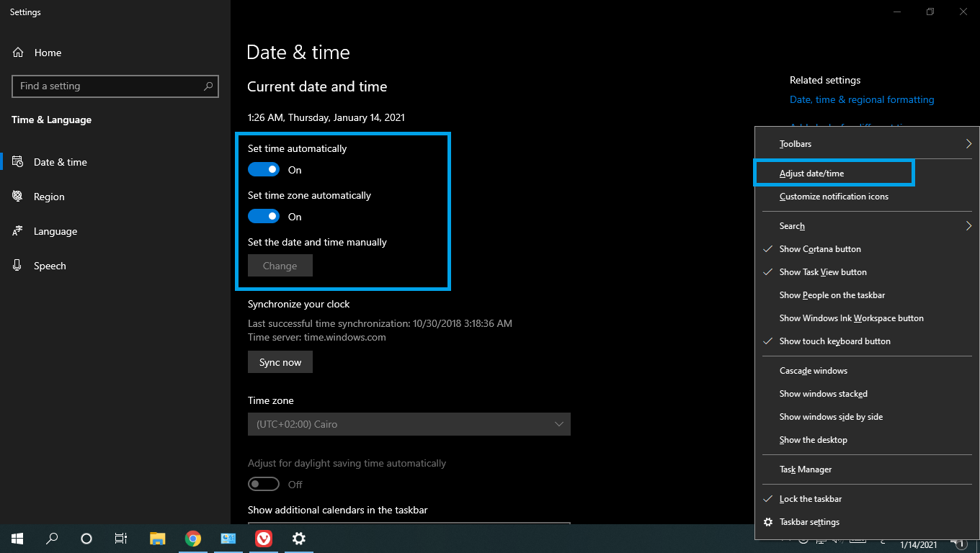The image size is (980, 553).
Task: Click the Sync now button
Action: click(x=280, y=362)
